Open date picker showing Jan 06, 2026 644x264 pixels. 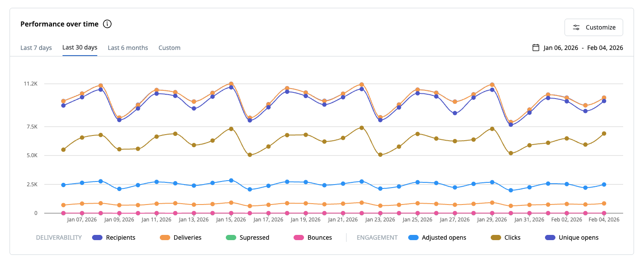(x=561, y=48)
